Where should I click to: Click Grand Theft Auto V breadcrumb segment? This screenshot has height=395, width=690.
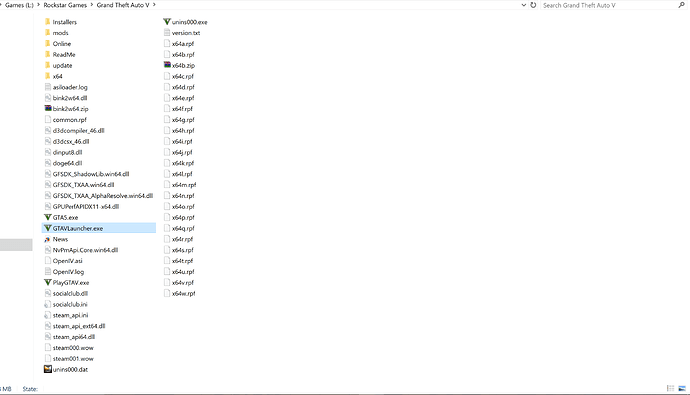click(x=123, y=5)
